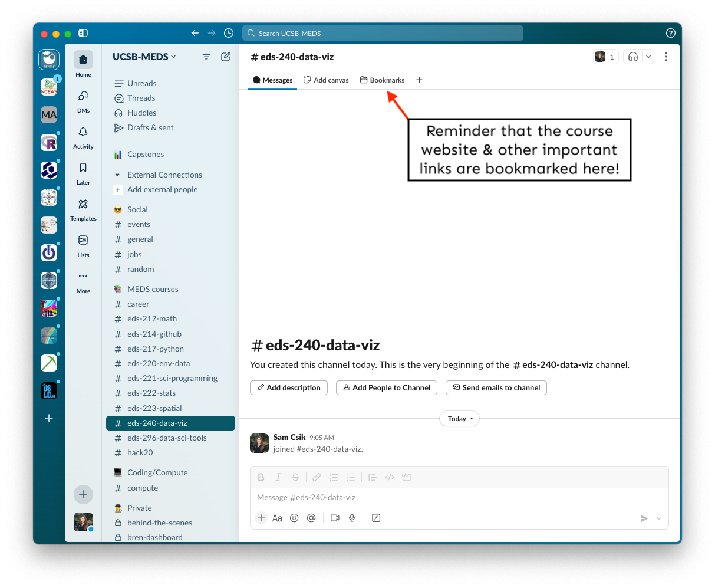Screen dimensions: 715x588
Task: Record an audio clip microphone icon
Action: click(352, 518)
